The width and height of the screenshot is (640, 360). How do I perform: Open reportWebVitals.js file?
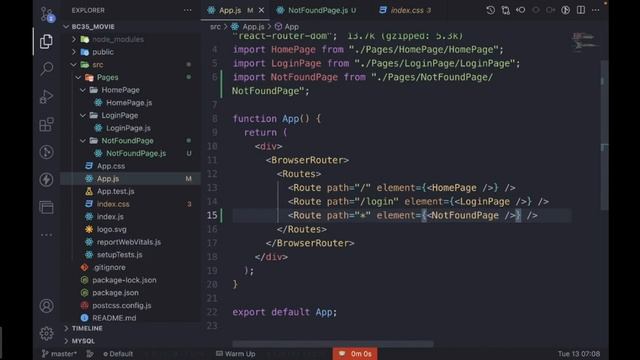129,242
